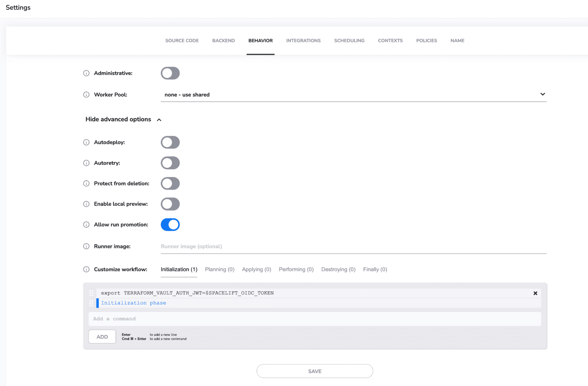Screen dimensions: 588x386
Task: Select Finally (0) workflow phase
Action: (x=375, y=269)
